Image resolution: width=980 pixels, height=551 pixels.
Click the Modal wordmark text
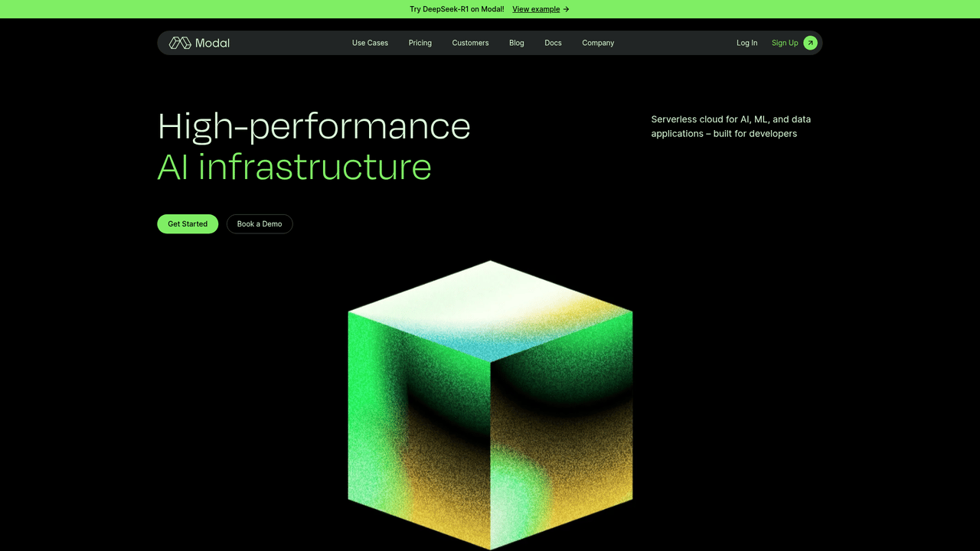click(x=212, y=43)
